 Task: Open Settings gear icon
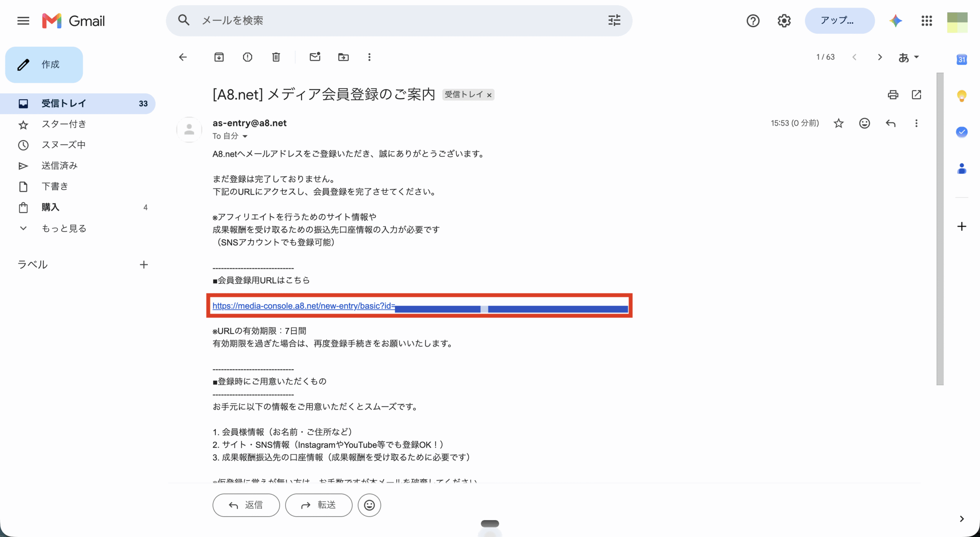pos(784,21)
